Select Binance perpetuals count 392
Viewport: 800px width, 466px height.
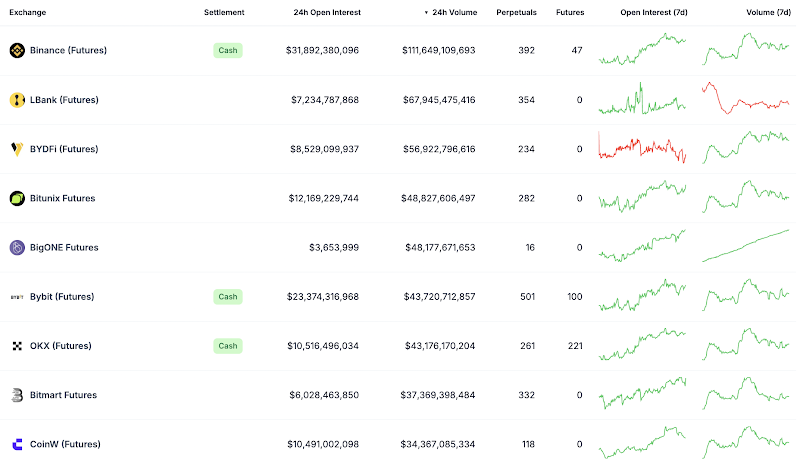(527, 51)
